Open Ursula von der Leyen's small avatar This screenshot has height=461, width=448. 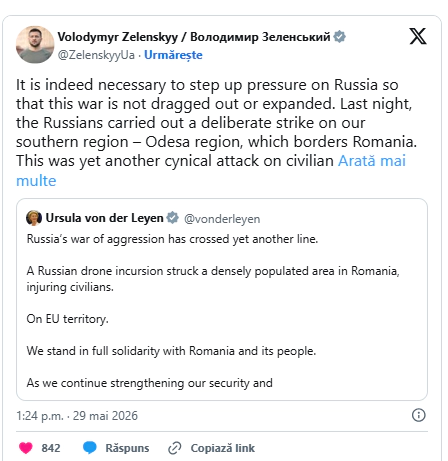point(34,218)
